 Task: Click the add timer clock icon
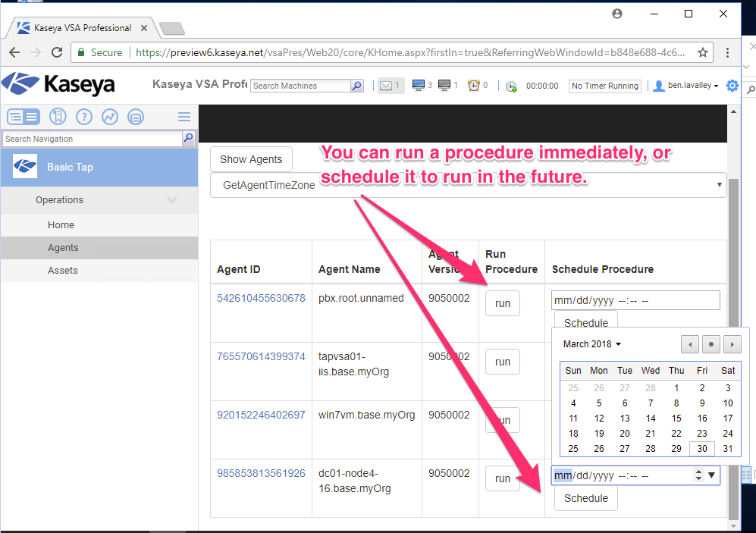click(x=511, y=86)
